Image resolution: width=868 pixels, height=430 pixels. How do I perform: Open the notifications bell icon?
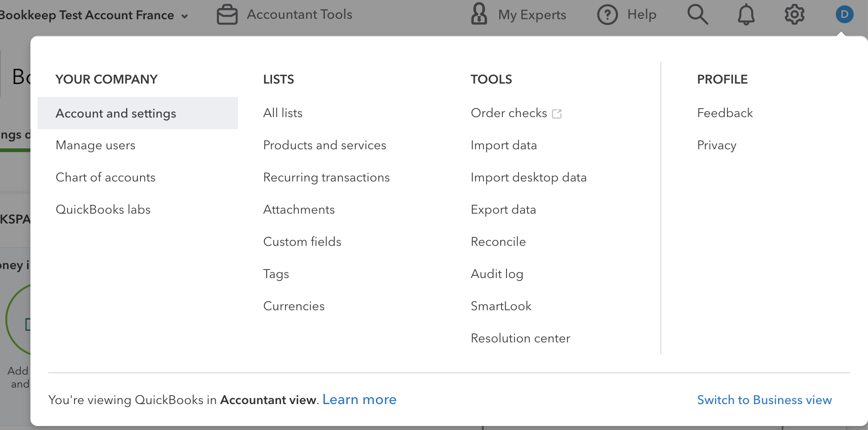click(x=746, y=15)
